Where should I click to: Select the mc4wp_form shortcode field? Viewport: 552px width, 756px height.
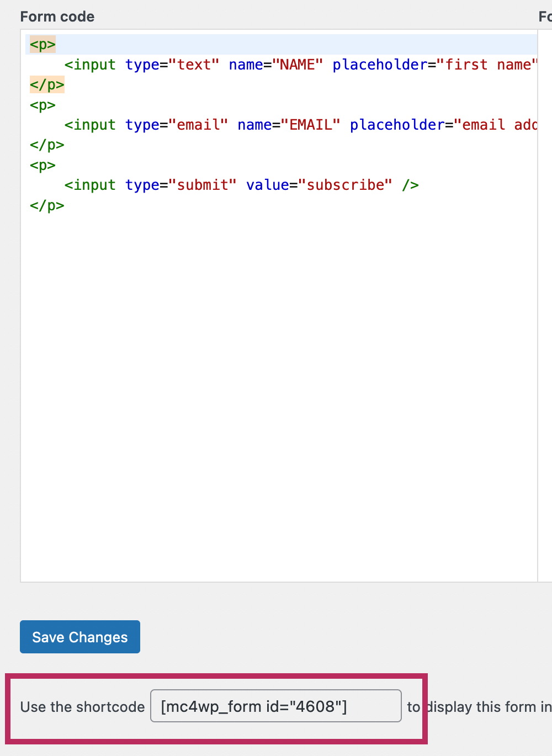275,706
